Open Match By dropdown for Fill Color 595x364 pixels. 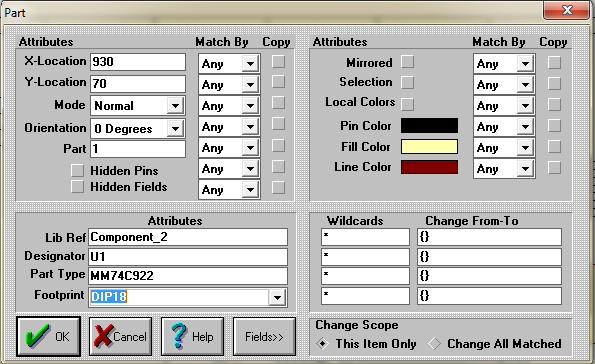[x=526, y=148]
